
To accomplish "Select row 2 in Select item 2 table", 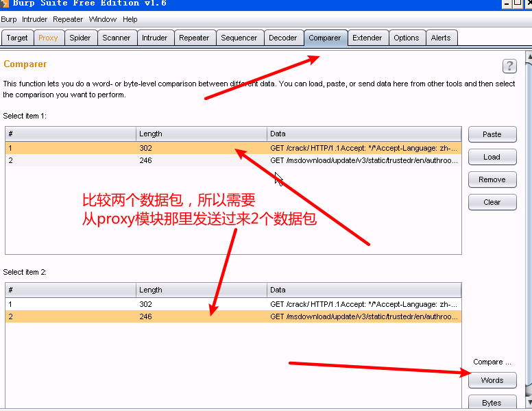I will click(233, 316).
